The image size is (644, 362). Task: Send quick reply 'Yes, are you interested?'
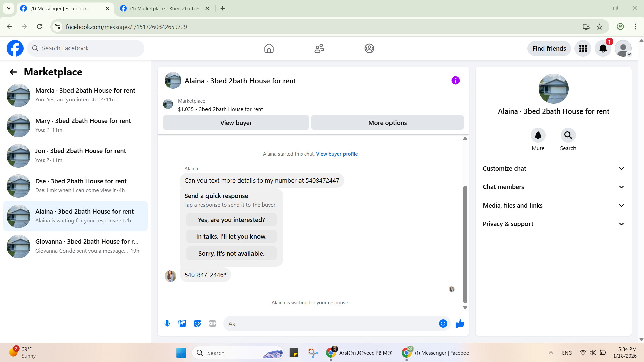231,220
